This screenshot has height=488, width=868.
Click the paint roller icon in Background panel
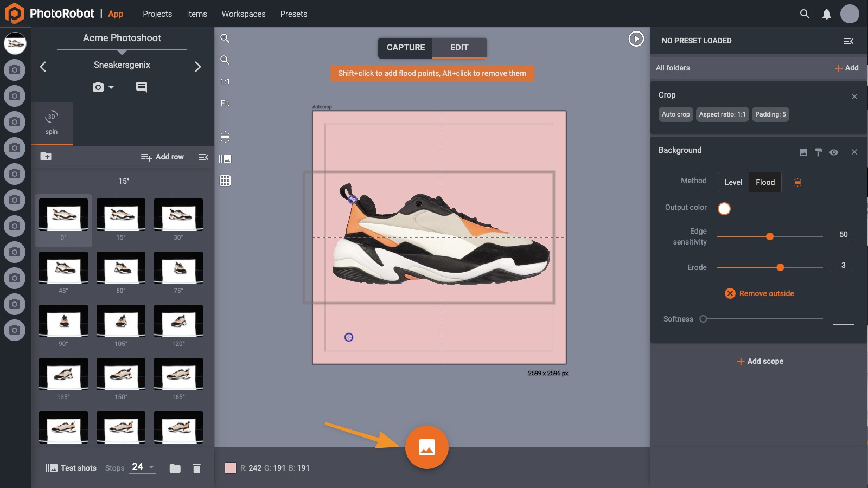[x=818, y=152]
